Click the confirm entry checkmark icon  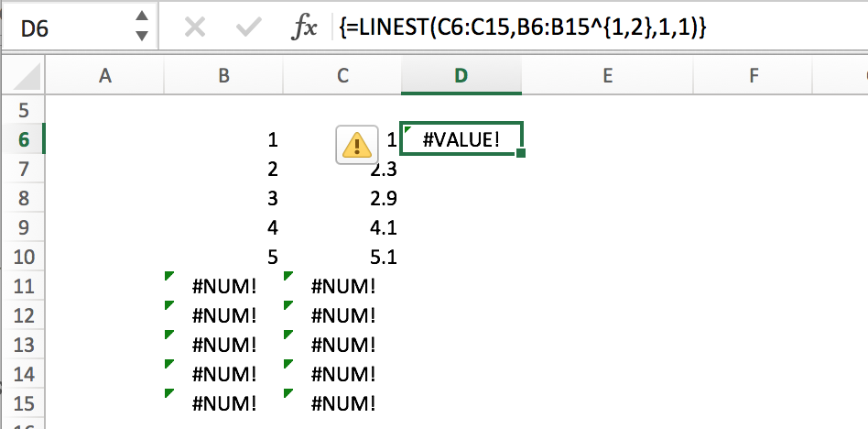coord(247,27)
